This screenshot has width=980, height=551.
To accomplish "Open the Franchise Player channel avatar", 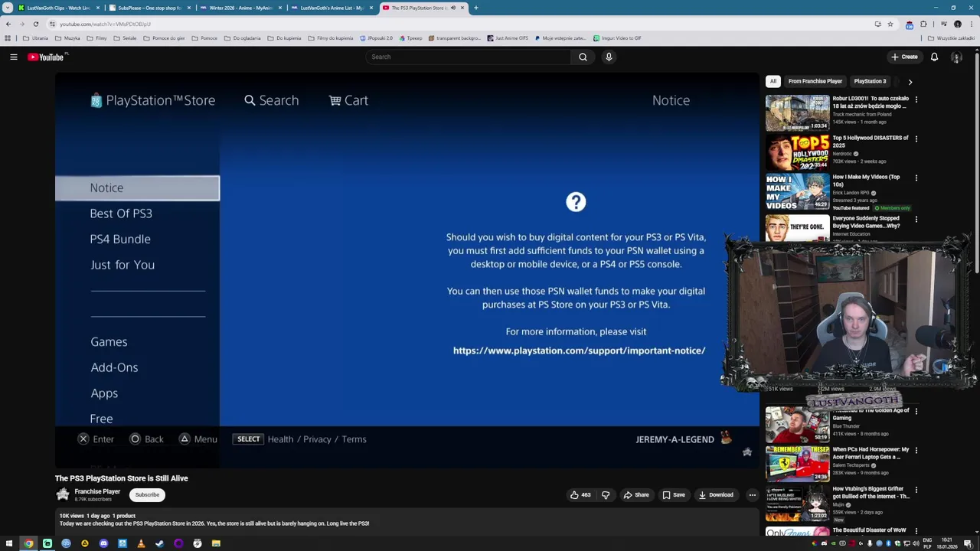I will click(x=63, y=495).
